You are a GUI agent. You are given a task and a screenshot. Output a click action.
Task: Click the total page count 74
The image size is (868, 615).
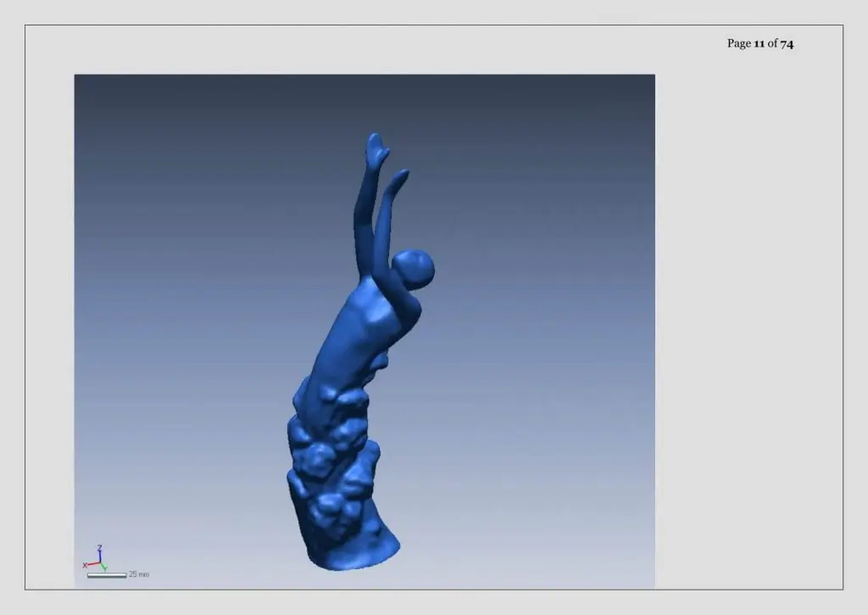(x=787, y=44)
